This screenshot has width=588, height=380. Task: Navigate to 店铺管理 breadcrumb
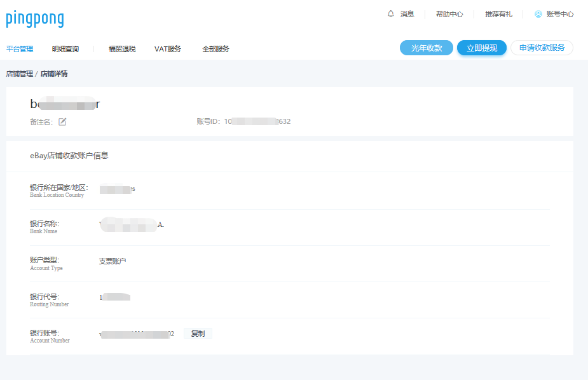click(19, 74)
